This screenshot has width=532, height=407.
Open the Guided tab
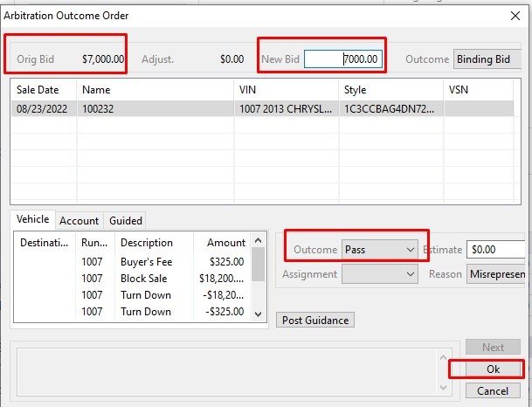[x=126, y=221]
